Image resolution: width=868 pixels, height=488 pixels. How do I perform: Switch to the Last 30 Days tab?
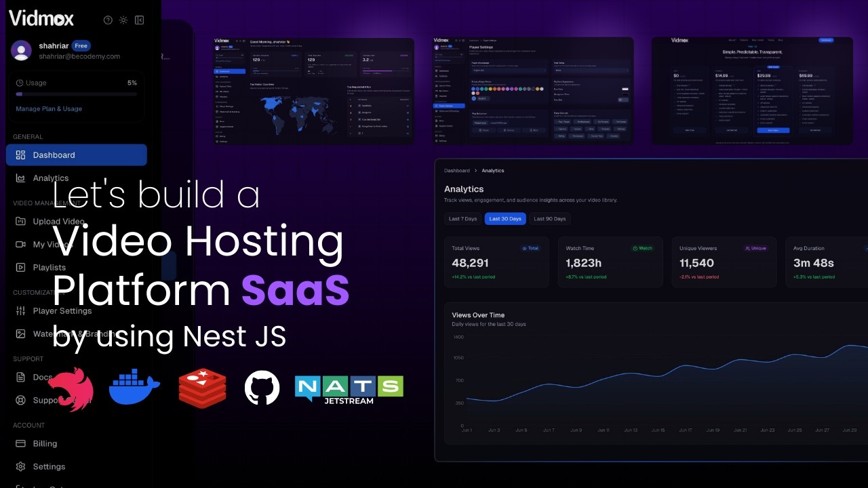tap(505, 219)
